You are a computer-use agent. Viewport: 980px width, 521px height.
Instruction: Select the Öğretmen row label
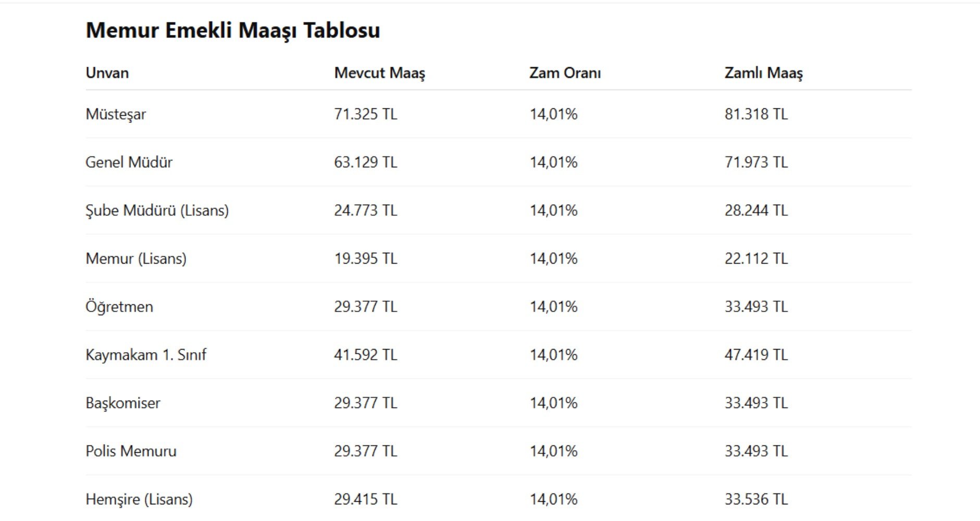click(x=119, y=306)
